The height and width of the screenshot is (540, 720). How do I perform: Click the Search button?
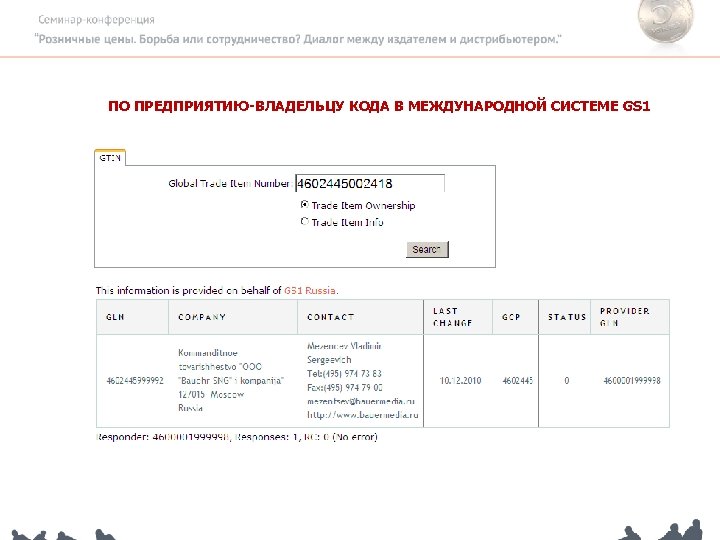[427, 249]
